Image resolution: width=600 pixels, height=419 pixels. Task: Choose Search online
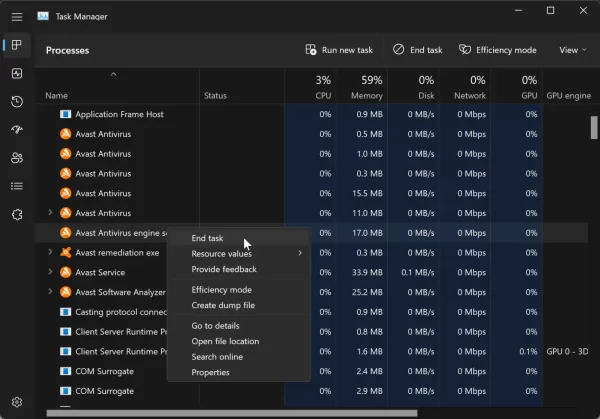coord(239,357)
